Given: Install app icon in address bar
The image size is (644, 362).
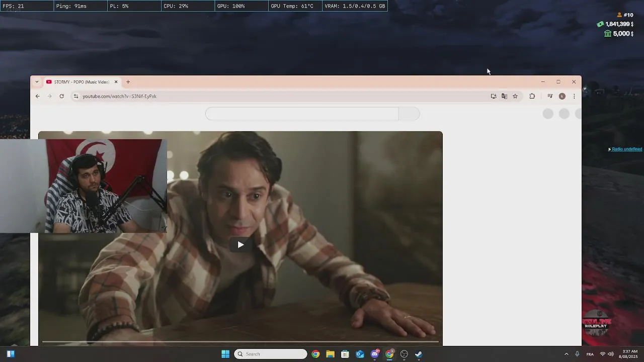Looking at the screenshot, I should click(x=494, y=96).
